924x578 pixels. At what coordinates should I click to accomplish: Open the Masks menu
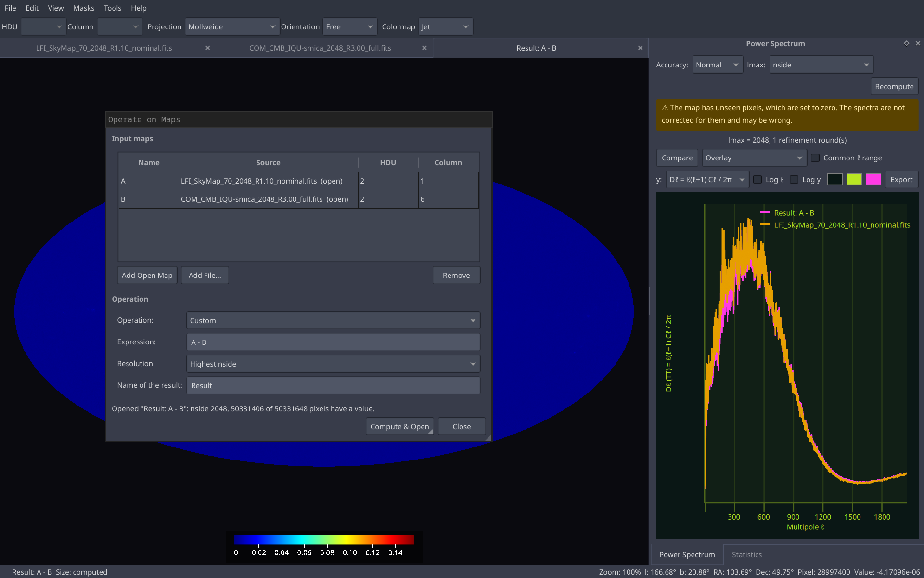pyautogui.click(x=84, y=8)
